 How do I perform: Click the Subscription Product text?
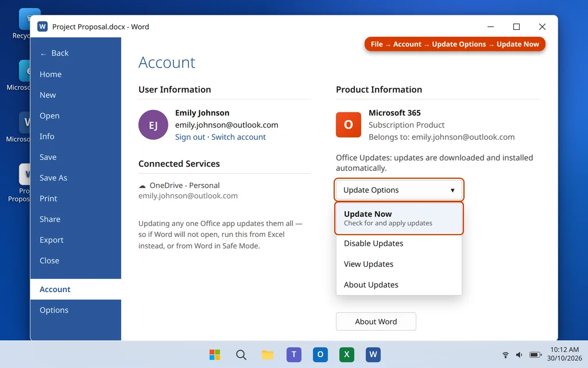[x=407, y=125]
